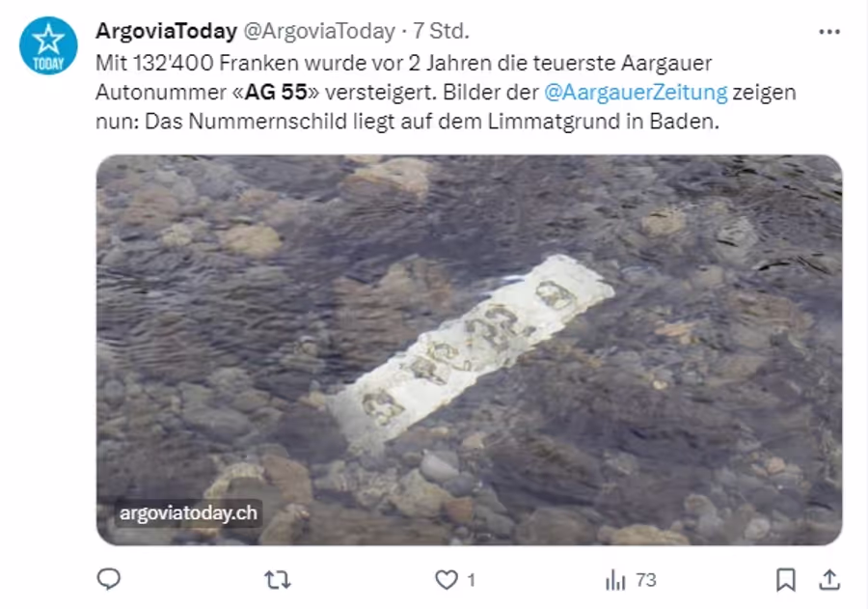Open the view count 73
Image resolution: width=868 pixels, height=609 pixels.
coord(645,580)
